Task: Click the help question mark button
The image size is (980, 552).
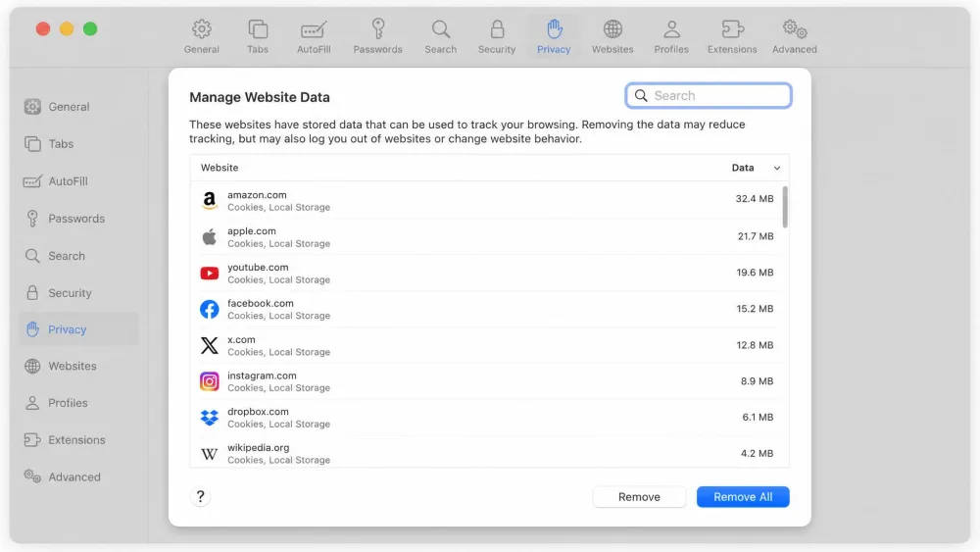Action: 200,496
